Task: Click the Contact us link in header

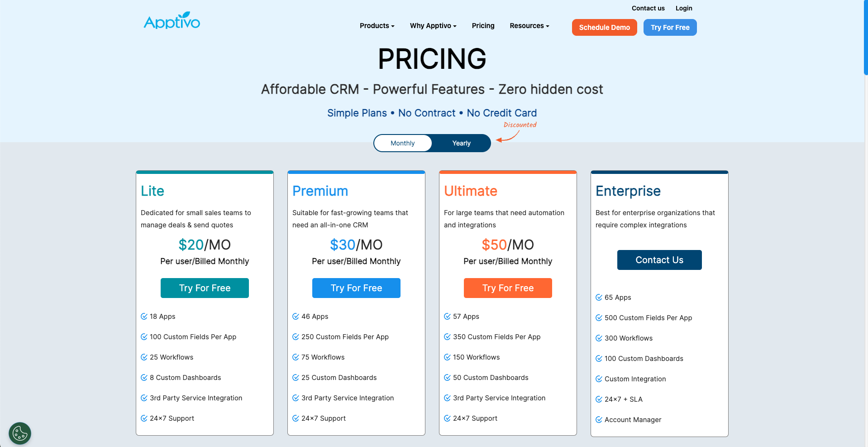Action: (648, 8)
